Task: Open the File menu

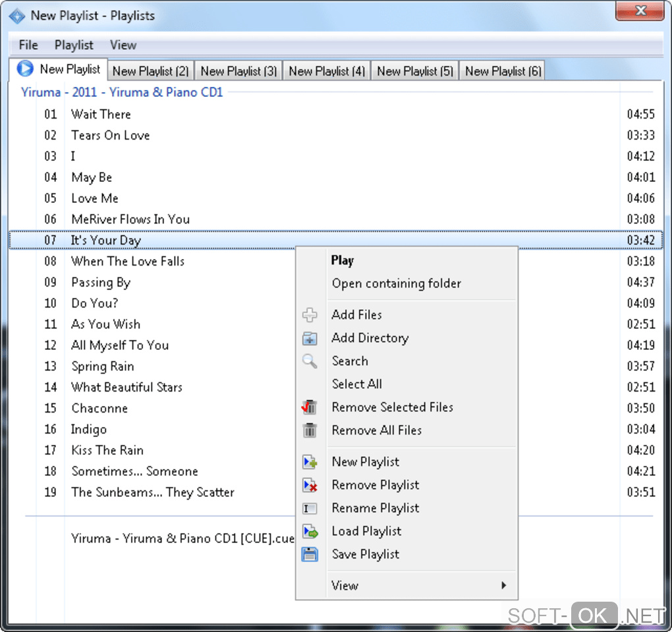Action: coord(28,45)
